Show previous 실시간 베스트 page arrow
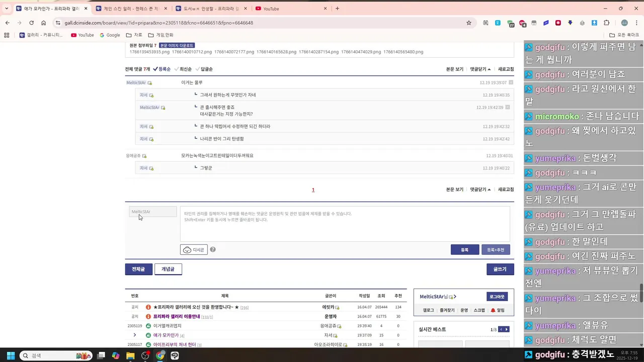Viewport: 644px width, 362px height. (501, 329)
